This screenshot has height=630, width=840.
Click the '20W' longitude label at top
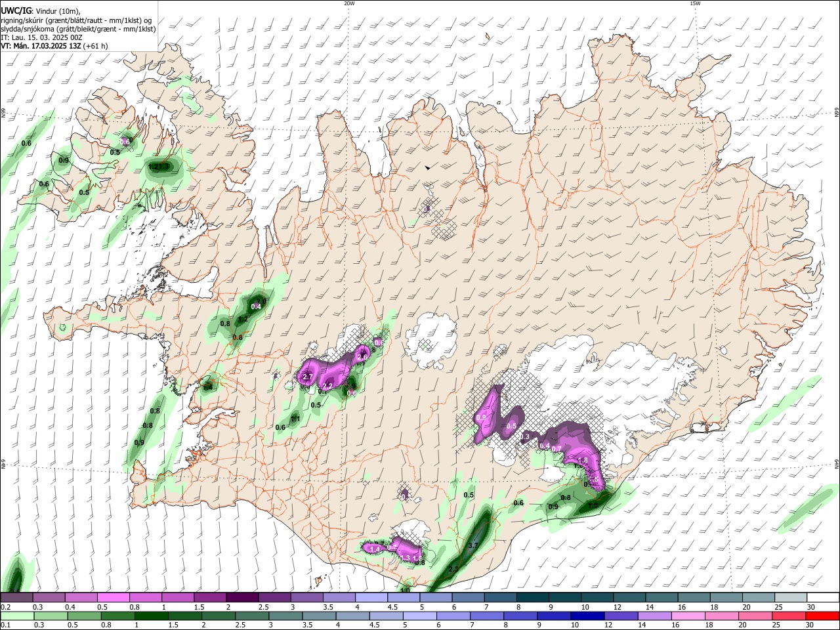pos(349,3)
